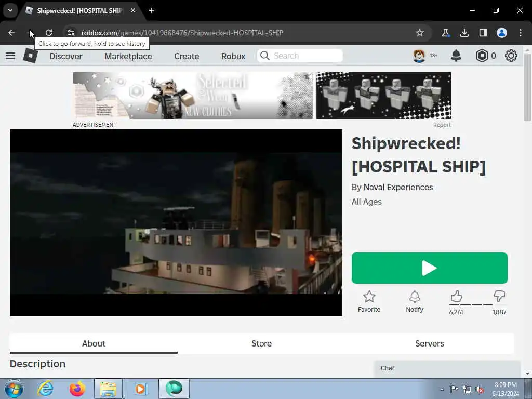Show hidden system tray icons

pyautogui.click(x=442, y=390)
